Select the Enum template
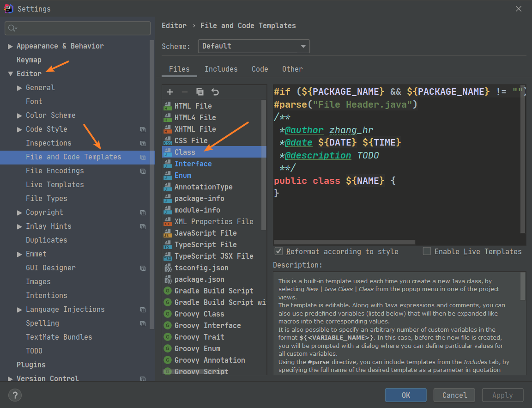Image resolution: width=532 pixels, height=408 pixels. tap(214, 176)
